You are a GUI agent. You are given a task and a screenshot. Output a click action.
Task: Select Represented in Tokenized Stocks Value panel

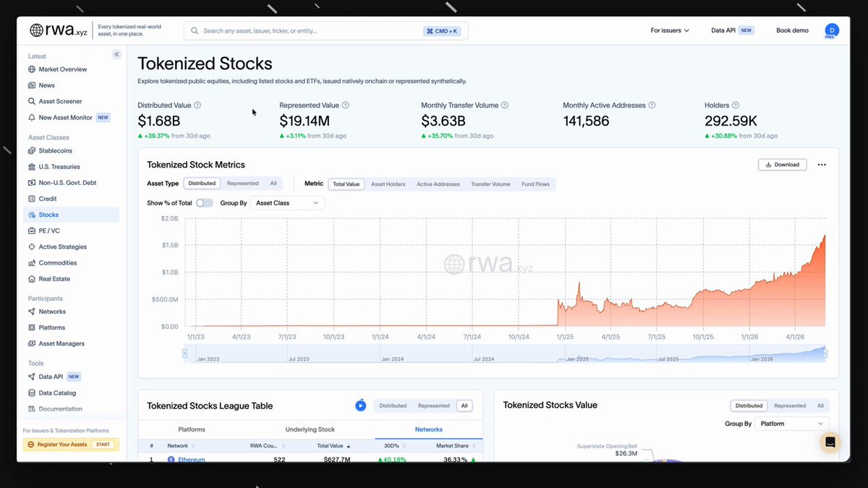click(790, 406)
